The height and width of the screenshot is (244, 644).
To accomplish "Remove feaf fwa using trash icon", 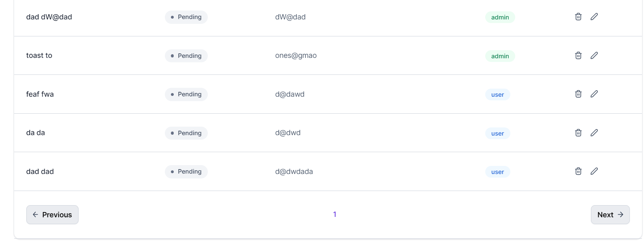I will [578, 94].
